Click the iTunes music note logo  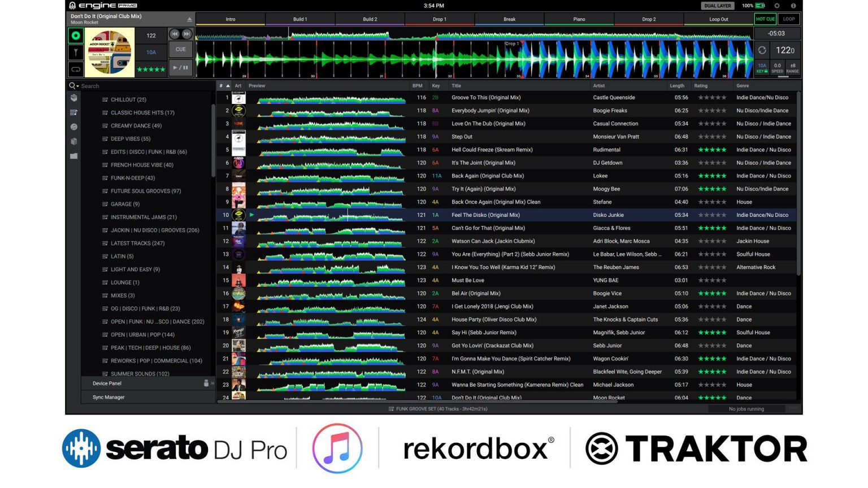pos(337,448)
